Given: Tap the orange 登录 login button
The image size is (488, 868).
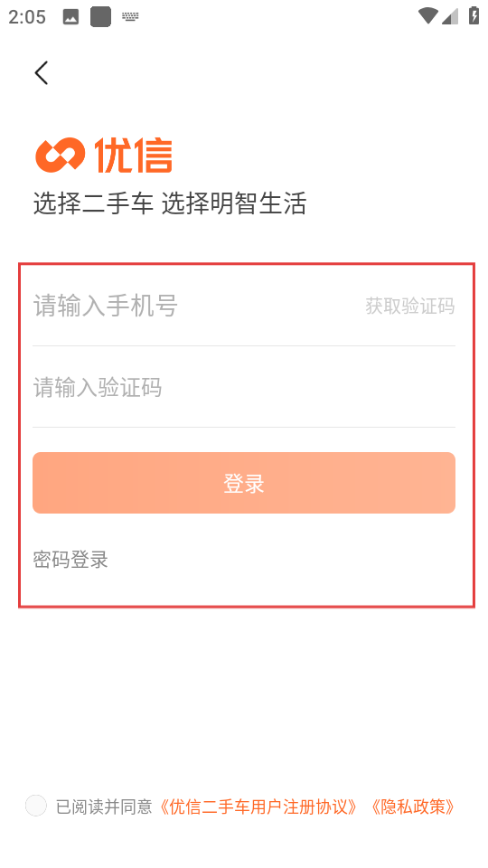Looking at the screenshot, I should click(244, 483).
